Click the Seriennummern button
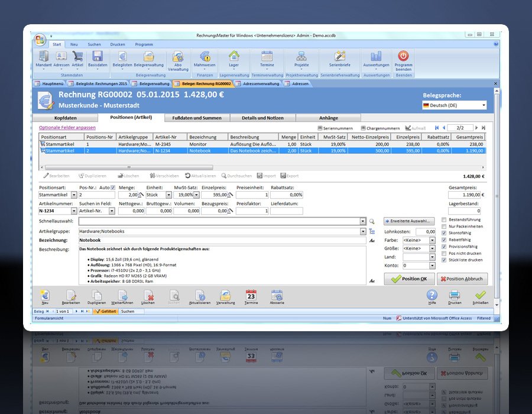This screenshot has height=414, width=532. (x=335, y=128)
